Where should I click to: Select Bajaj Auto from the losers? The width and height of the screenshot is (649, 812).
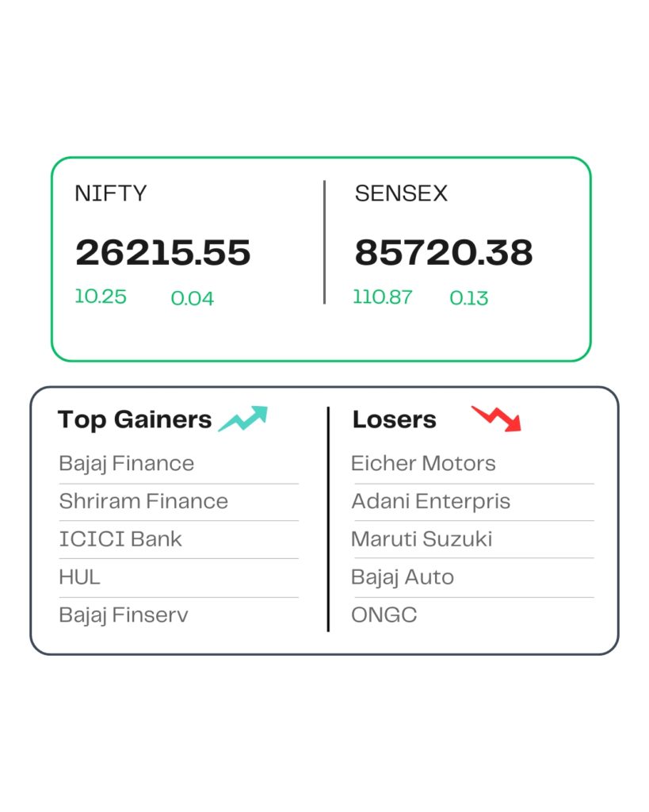coord(403,577)
